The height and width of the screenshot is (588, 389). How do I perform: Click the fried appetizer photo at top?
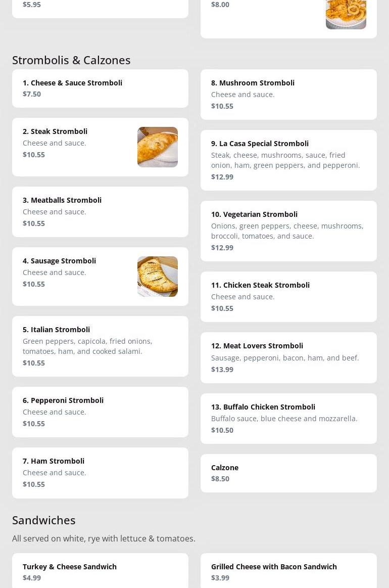coord(346,14)
